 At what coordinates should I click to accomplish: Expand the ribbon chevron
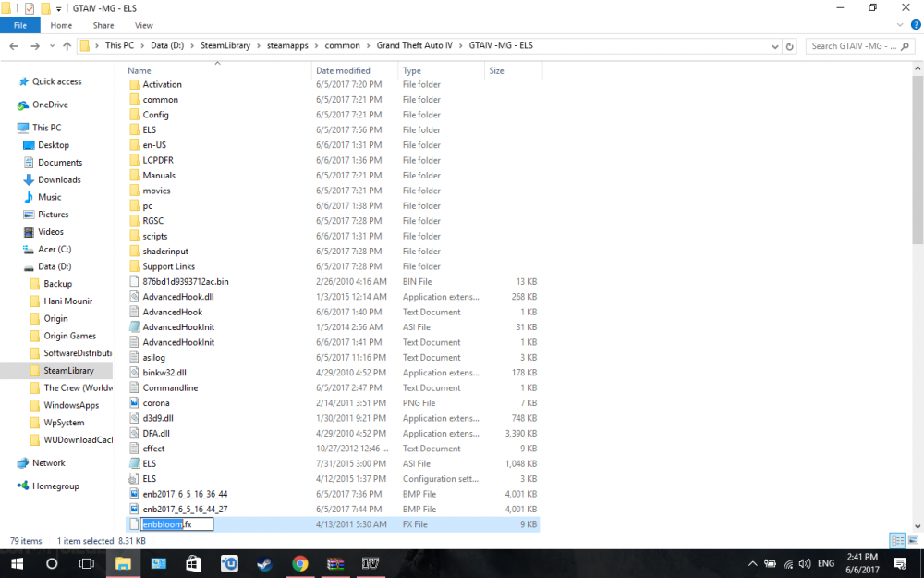900,25
